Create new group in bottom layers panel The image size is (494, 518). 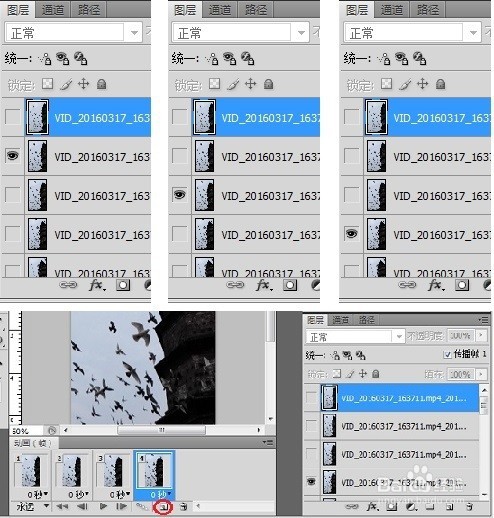pos(430,507)
